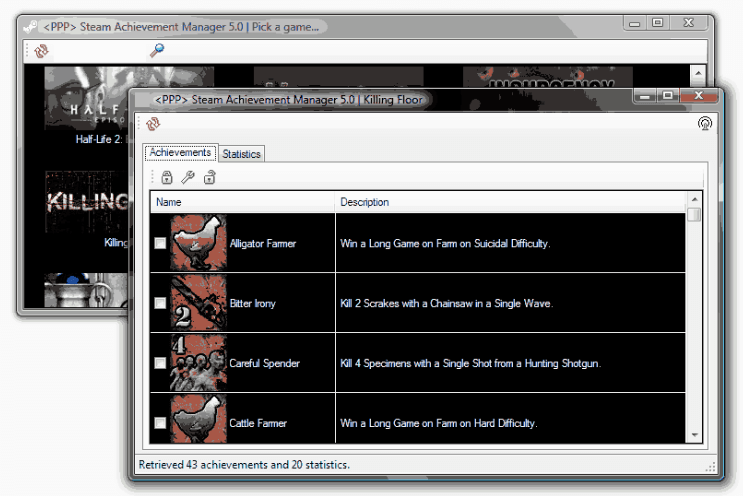Click refresh icon in Killing Floor window
Image resolution: width=743 pixels, height=496 pixels.
point(153,124)
